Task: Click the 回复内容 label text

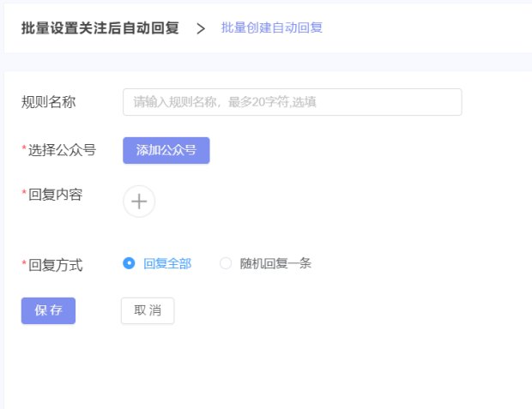Action: [x=55, y=195]
